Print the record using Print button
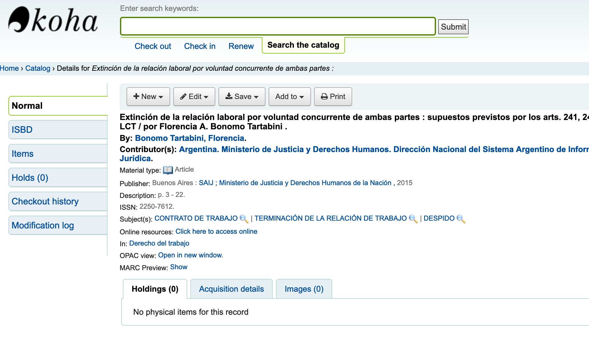The height and width of the screenshot is (364, 589). (333, 97)
